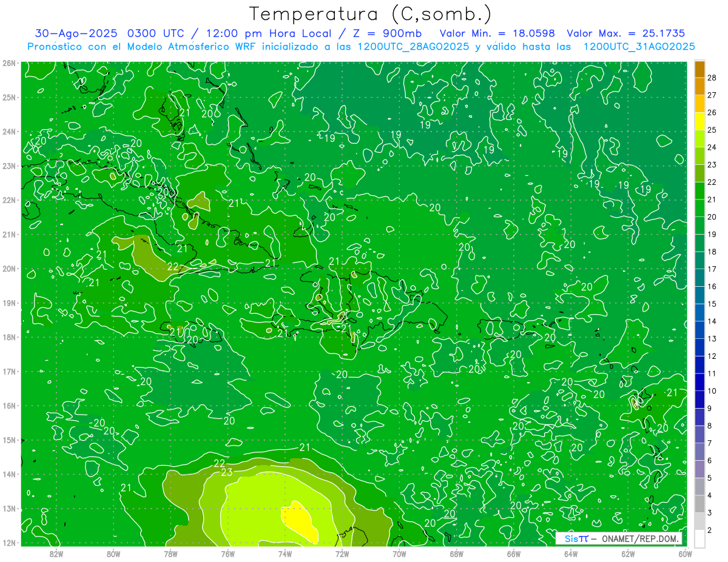Click the "Z = 900mb" pressure level text
The width and height of the screenshot is (728, 562).
pyautogui.click(x=387, y=33)
